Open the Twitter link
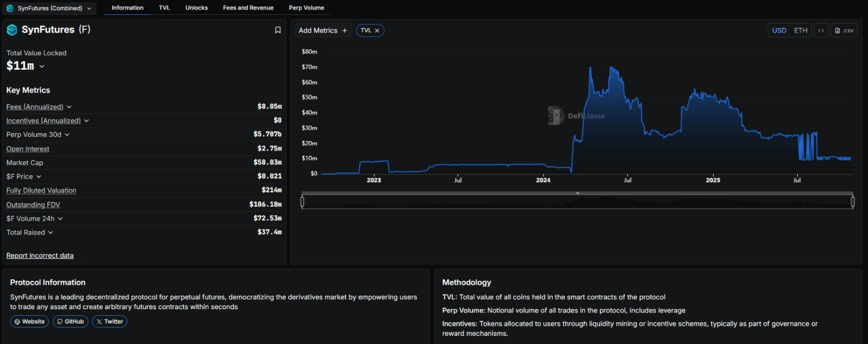The height and width of the screenshot is (344, 868). tap(110, 321)
